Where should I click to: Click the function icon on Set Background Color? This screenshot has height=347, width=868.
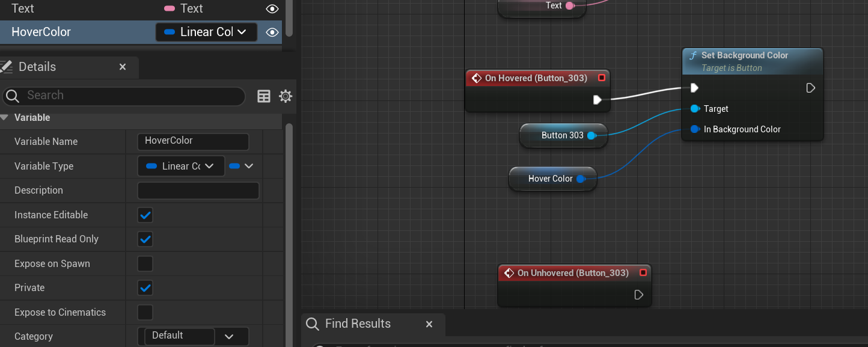point(693,55)
